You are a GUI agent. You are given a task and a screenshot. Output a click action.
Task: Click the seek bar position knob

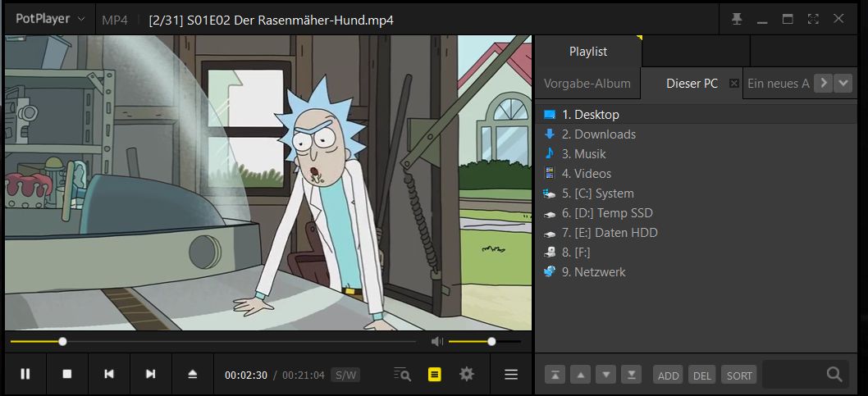pos(62,342)
